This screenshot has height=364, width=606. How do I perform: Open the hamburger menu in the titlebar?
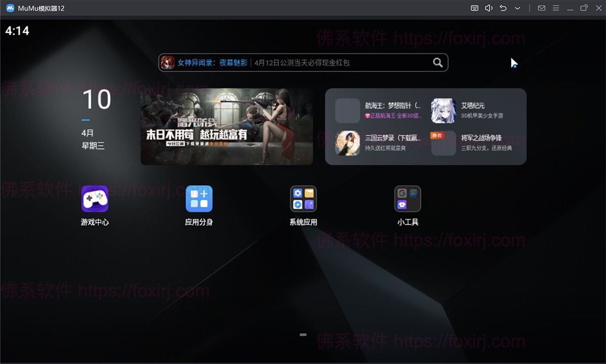coord(555,8)
